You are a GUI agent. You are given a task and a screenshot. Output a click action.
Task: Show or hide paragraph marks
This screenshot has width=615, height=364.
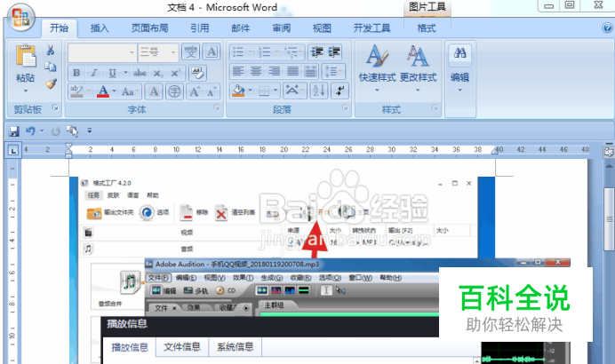339,91
